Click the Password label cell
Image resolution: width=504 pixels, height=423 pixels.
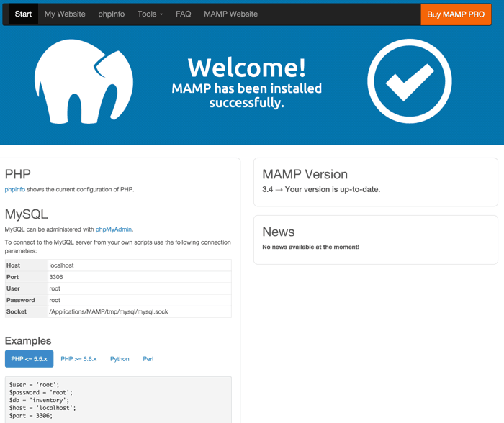[27, 300]
